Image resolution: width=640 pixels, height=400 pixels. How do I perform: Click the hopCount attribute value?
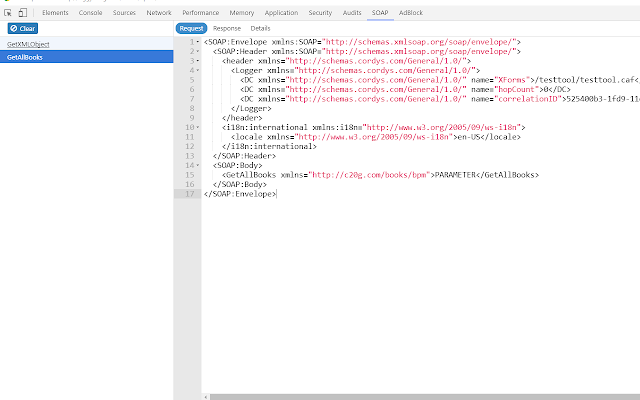tap(516, 89)
